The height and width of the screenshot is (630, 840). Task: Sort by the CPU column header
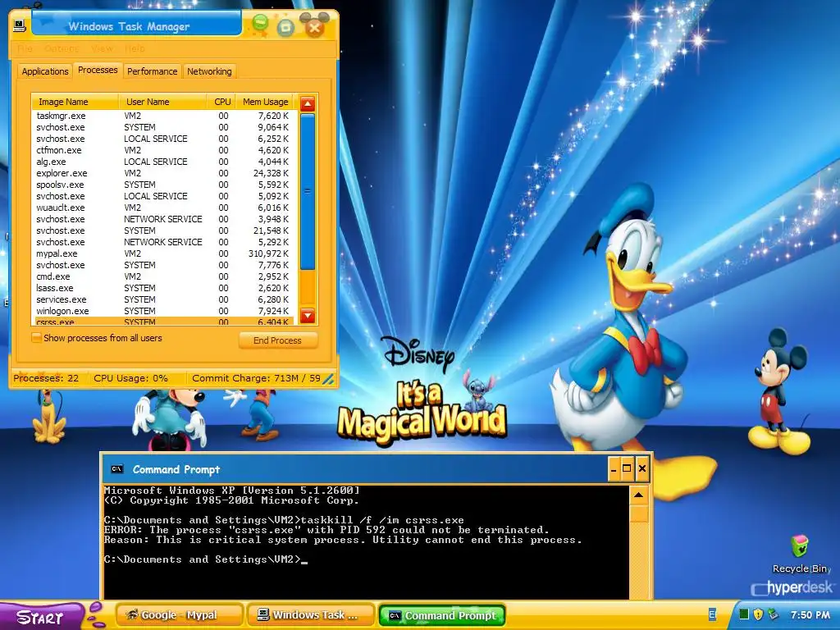coord(221,102)
